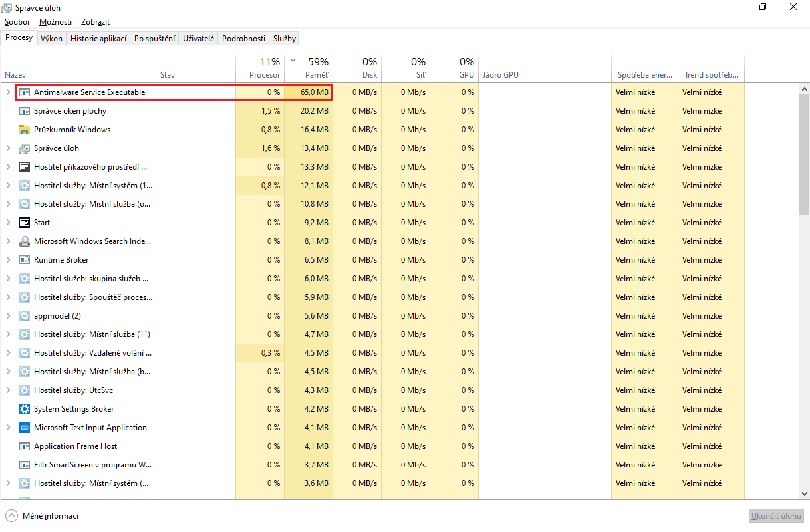Click the gear icon of Místní služba (11)

click(x=25, y=334)
